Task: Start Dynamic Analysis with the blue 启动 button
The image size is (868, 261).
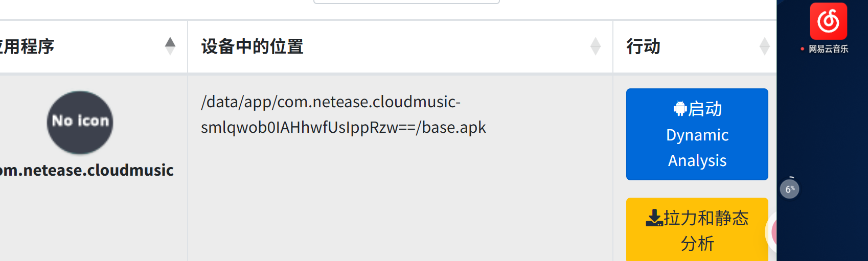Action: click(697, 134)
